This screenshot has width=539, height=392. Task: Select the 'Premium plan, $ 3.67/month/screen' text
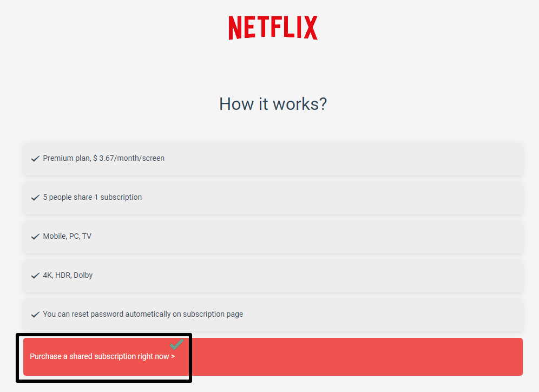click(x=103, y=158)
